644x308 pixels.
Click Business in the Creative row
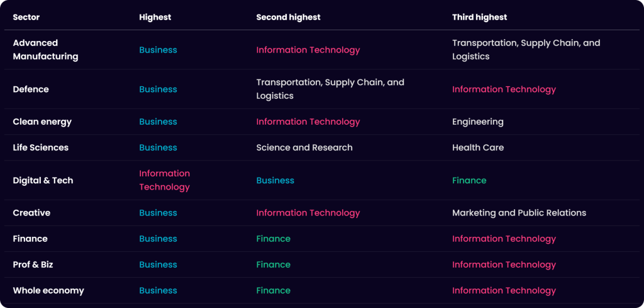tap(158, 213)
